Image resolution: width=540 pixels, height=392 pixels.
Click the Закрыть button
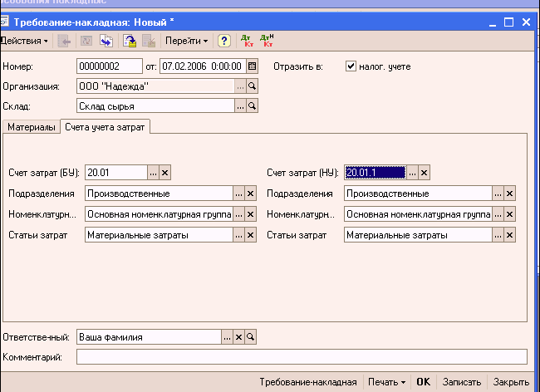[x=510, y=382]
